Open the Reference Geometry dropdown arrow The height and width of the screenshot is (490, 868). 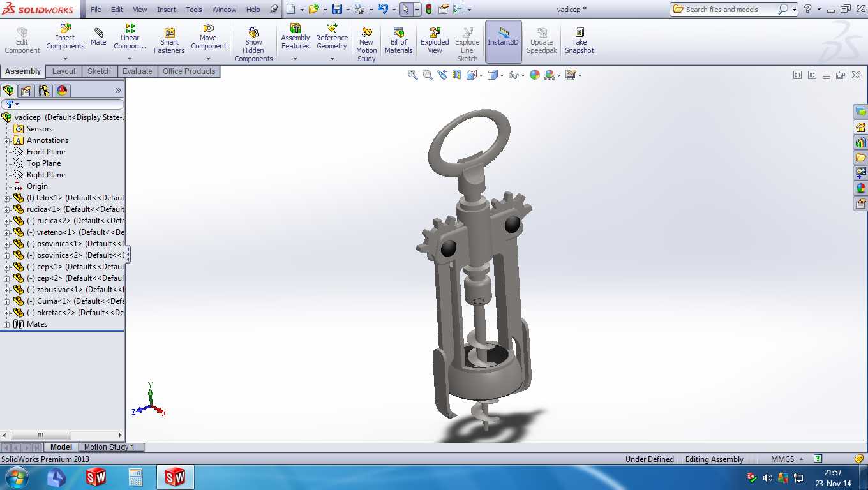pos(332,59)
